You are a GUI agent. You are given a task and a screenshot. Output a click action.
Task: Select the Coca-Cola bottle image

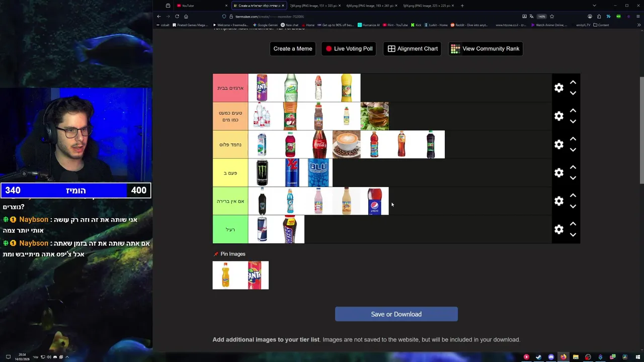(318, 144)
